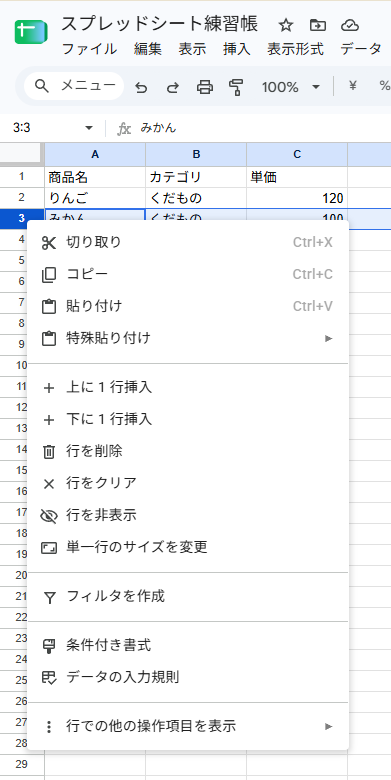Click the document title スプレッドシート練習帳

tap(159, 24)
